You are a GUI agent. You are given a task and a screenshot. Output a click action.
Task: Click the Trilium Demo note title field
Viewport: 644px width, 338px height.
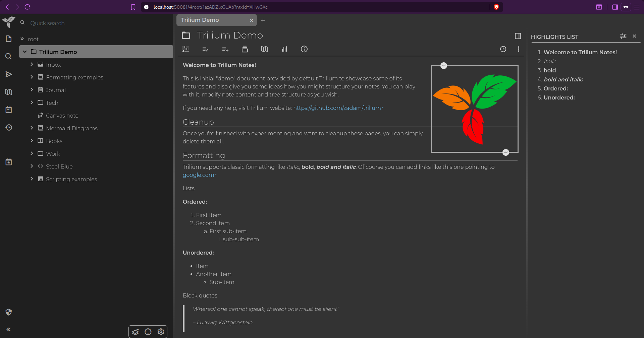[x=352, y=35]
